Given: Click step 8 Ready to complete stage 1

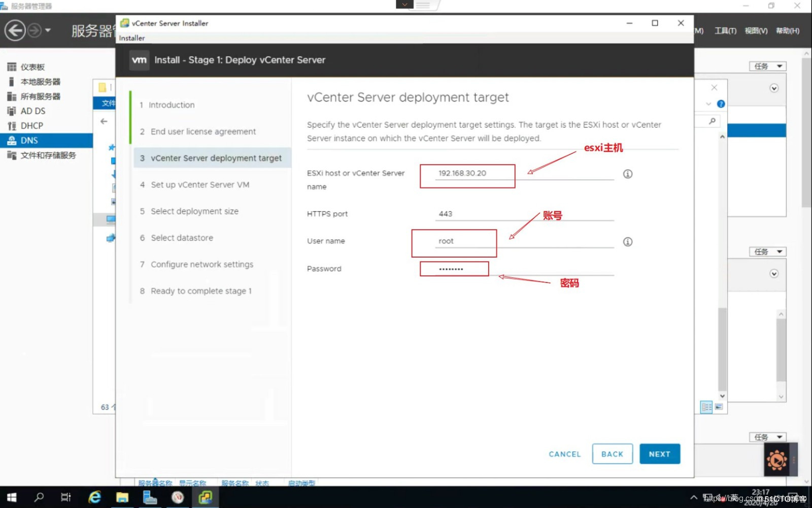Looking at the screenshot, I should click(196, 291).
